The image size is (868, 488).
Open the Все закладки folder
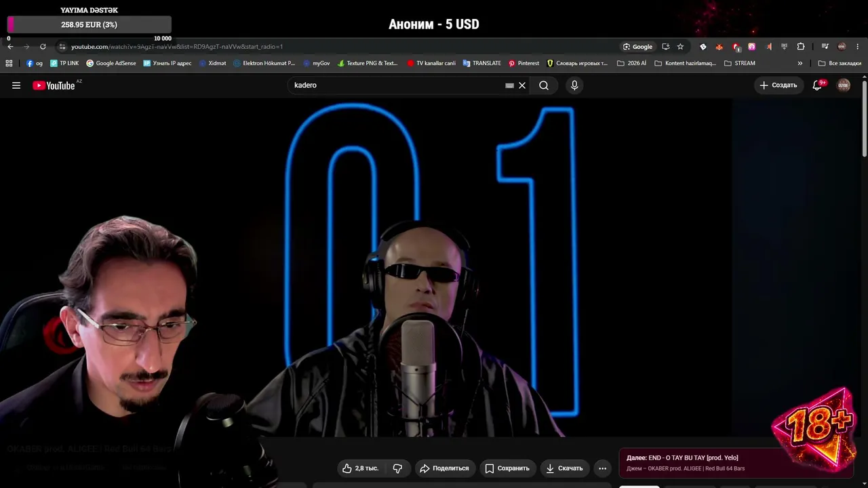tap(840, 63)
